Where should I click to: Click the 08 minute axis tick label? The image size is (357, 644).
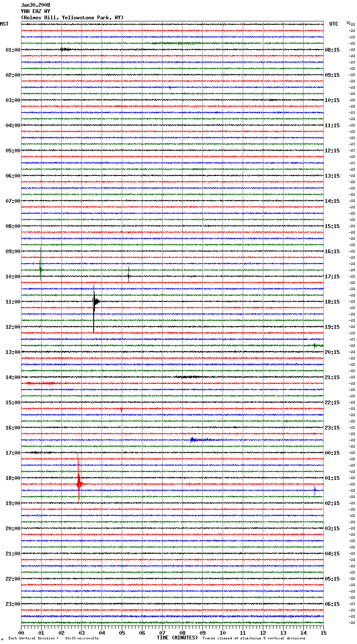[182, 633]
